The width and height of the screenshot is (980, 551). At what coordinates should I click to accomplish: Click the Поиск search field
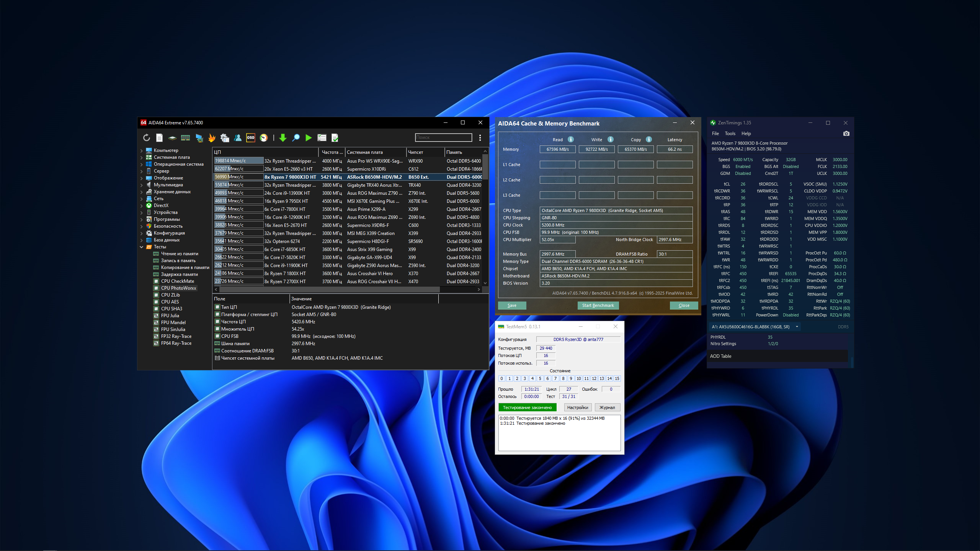pos(443,137)
